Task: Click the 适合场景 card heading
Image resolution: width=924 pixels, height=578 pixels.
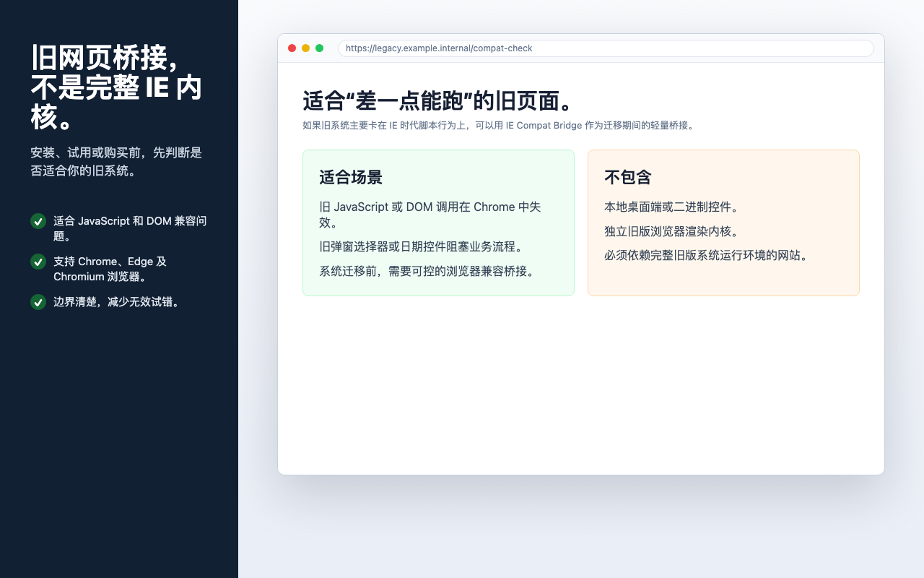Action: pos(351,178)
